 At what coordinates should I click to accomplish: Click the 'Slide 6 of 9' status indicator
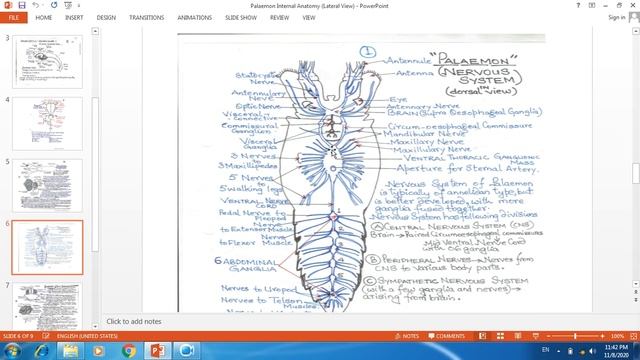[x=18, y=336]
